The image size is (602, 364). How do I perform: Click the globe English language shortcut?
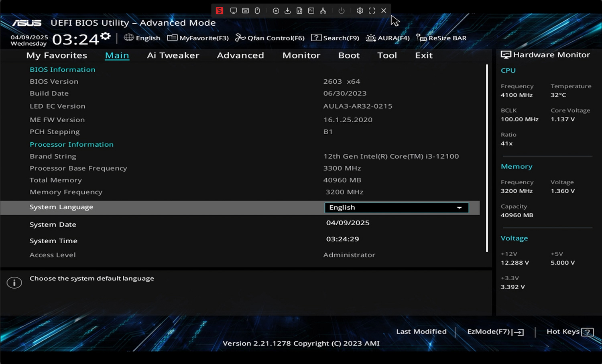142,38
